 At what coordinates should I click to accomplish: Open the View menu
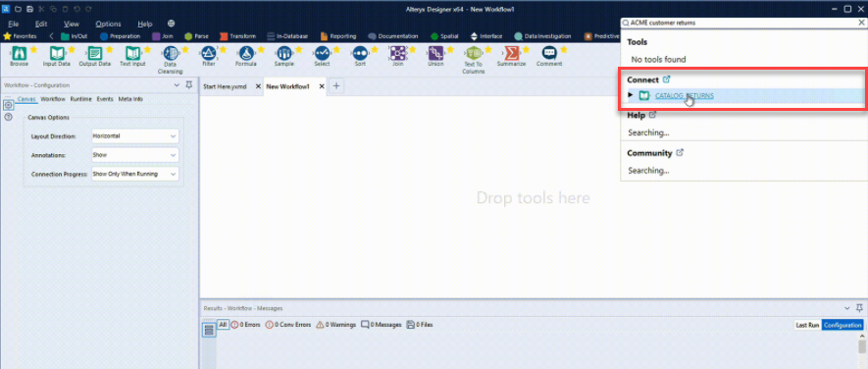coord(71,24)
